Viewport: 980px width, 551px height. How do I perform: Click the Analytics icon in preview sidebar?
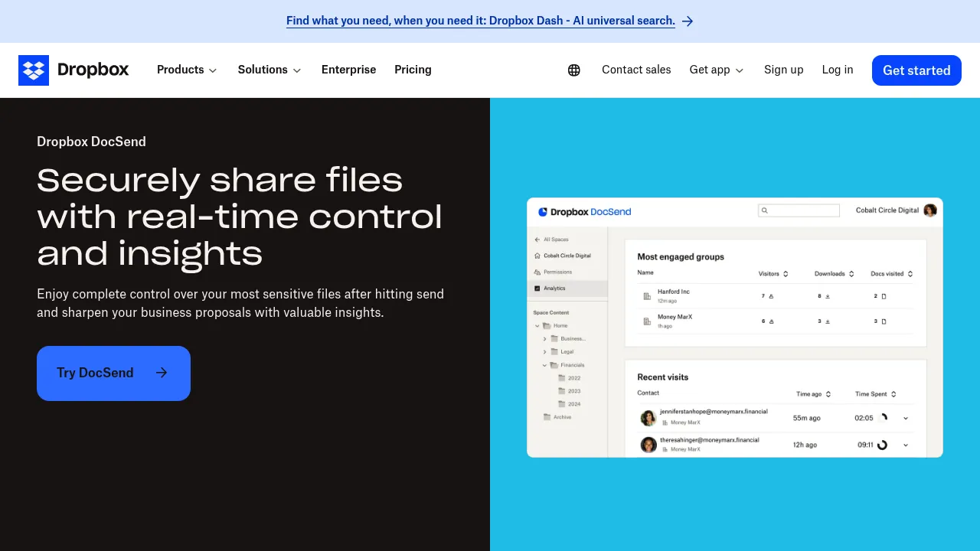[x=537, y=289]
